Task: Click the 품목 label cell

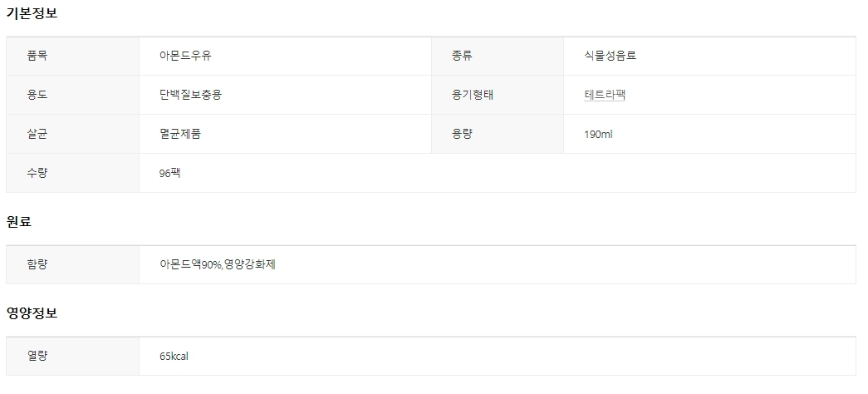Action: click(38, 56)
